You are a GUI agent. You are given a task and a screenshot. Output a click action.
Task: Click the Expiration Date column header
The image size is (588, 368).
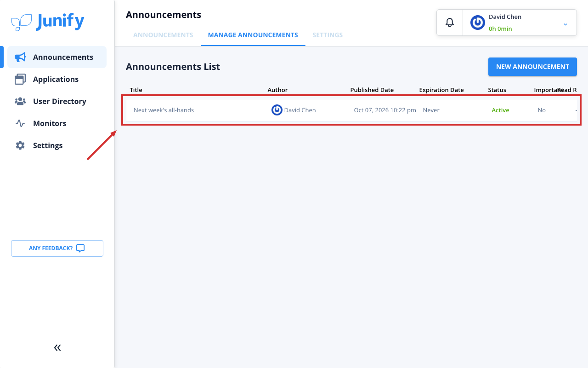(x=441, y=90)
